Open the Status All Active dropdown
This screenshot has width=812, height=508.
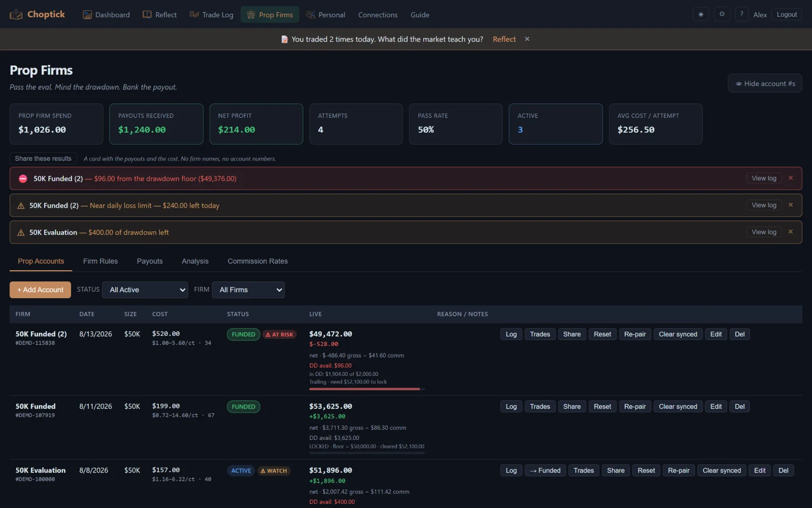click(x=145, y=290)
